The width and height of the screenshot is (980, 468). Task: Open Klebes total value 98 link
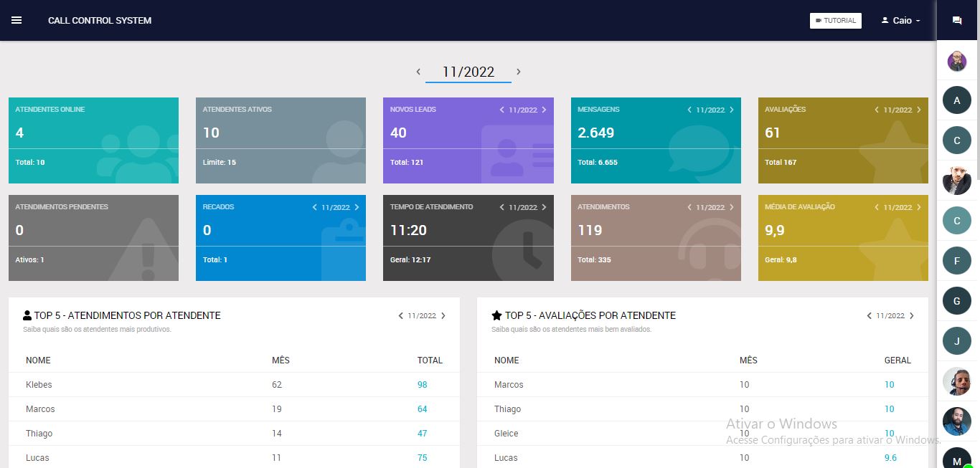[x=422, y=385]
